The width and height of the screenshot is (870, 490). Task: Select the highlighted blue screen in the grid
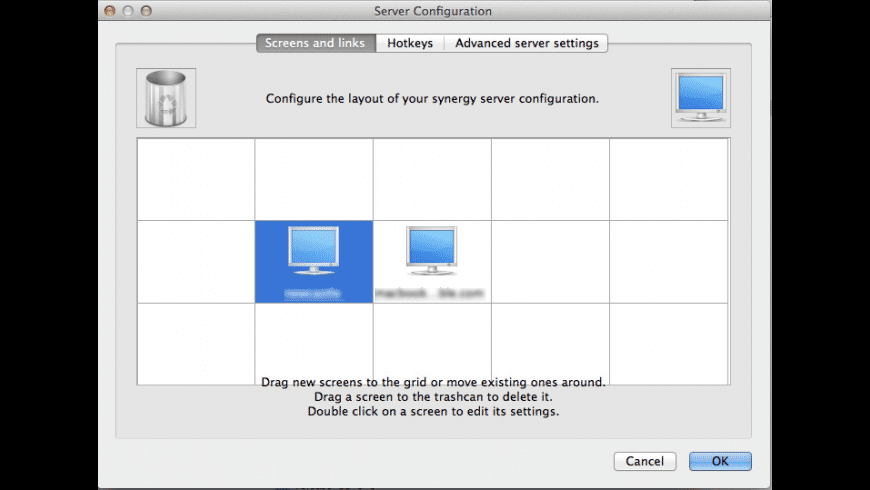click(x=314, y=262)
